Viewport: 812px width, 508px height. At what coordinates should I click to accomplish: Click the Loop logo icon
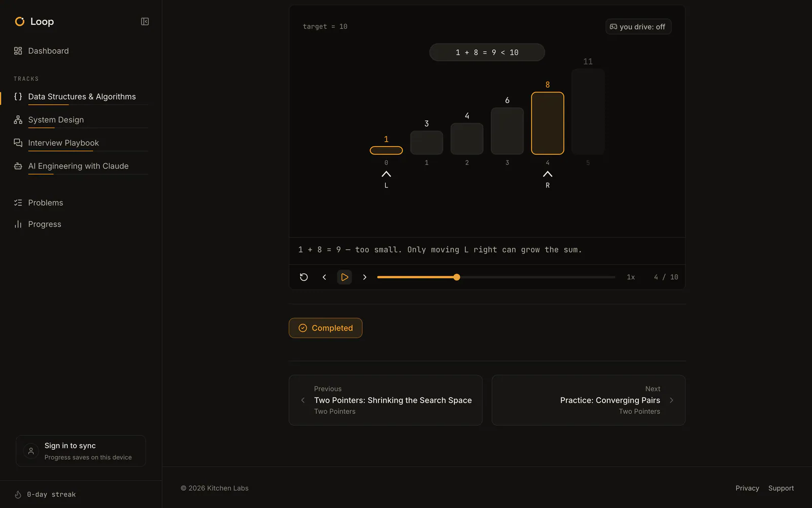20,21
